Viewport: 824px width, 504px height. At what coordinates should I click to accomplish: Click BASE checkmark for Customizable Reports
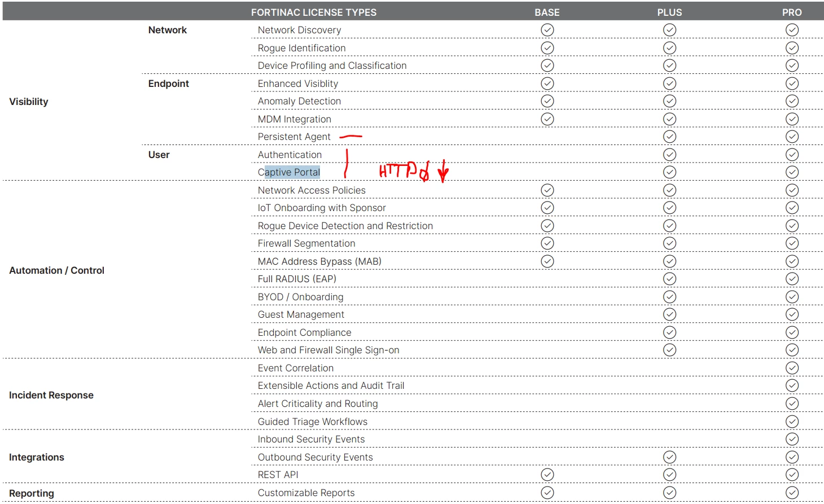[x=547, y=493]
